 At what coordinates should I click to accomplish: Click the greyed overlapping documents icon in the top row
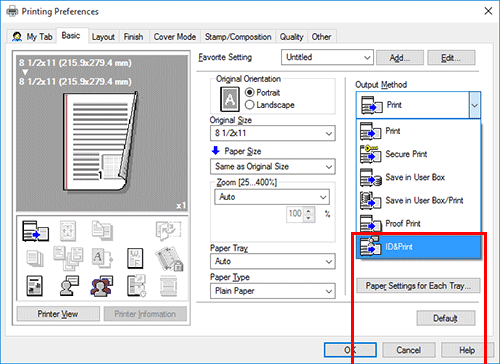point(102,230)
